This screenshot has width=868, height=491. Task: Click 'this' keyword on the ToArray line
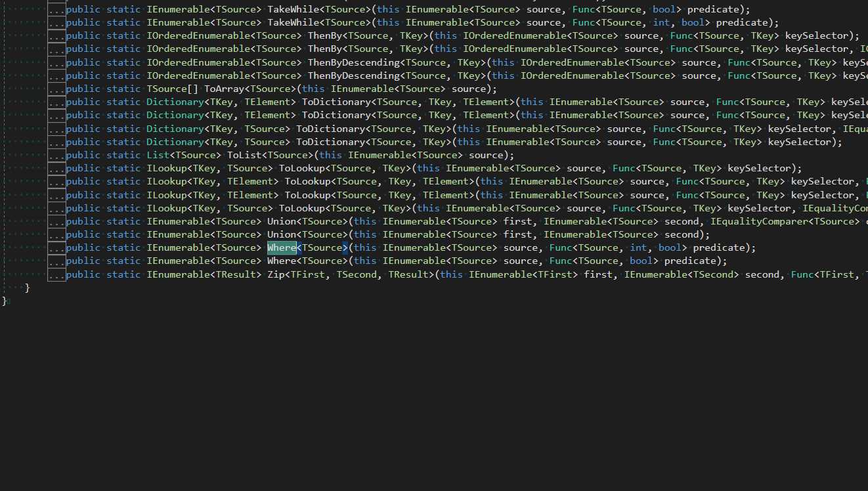click(313, 89)
